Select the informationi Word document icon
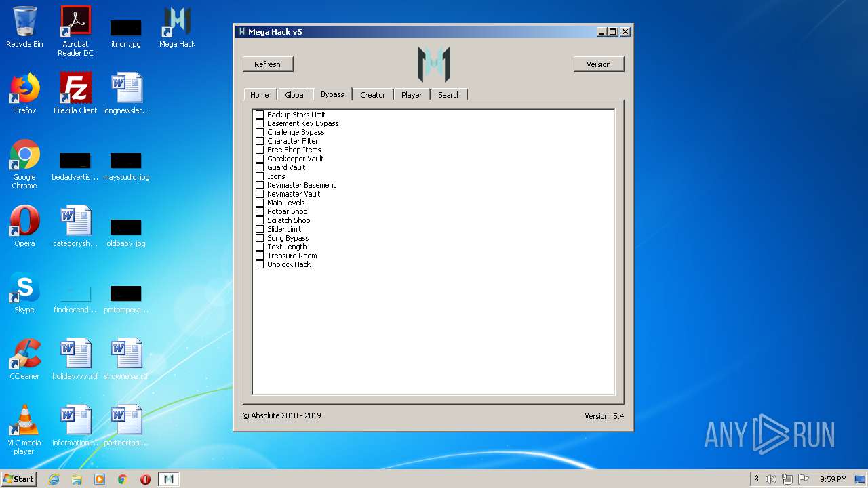Viewport: 868px width, 488px height. click(x=75, y=426)
